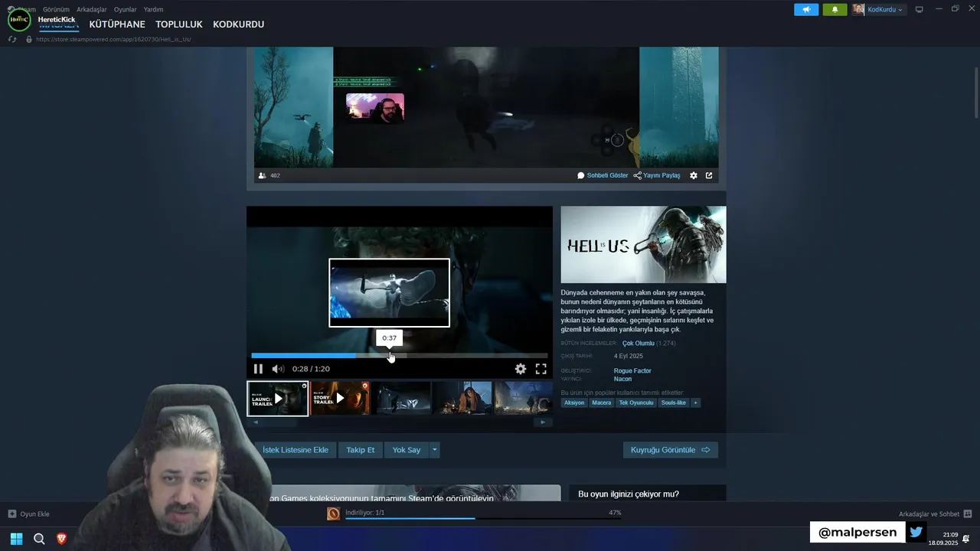Image resolution: width=980 pixels, height=551 pixels.
Task: Click the Oyun Ekle button
Action: coord(29,514)
